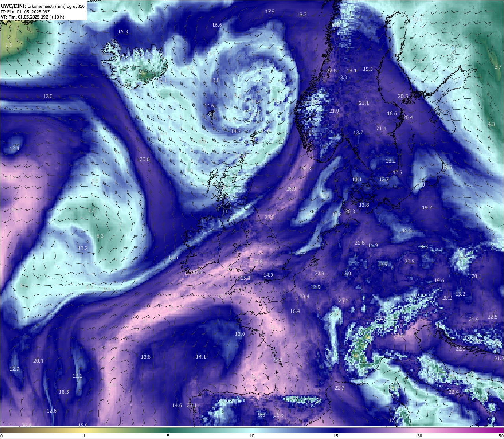Select the 21.6 value label
504x439 pixels.
[359, 243]
